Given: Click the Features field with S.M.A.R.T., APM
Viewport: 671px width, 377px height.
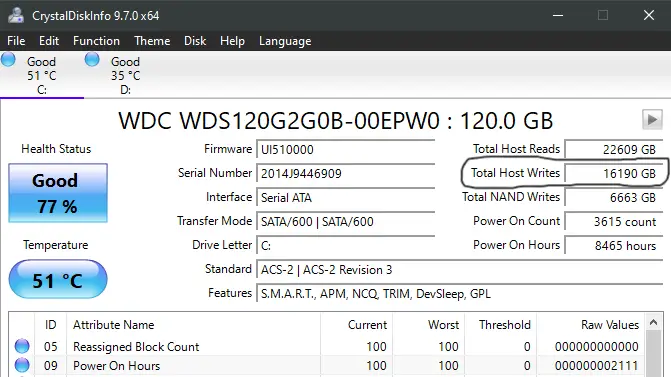Looking at the screenshot, I should [460, 294].
